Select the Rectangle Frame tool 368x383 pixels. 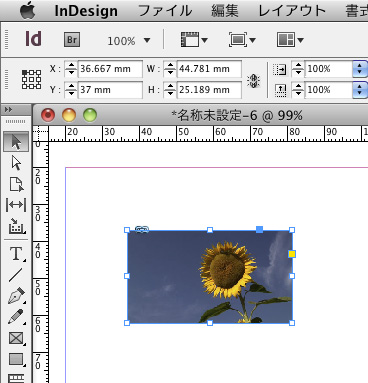point(16,338)
